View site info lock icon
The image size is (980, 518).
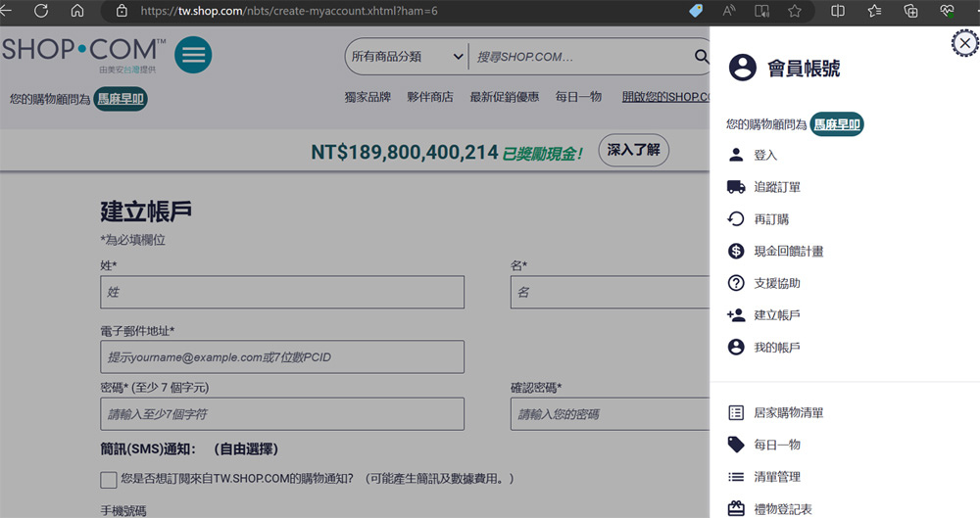click(122, 11)
